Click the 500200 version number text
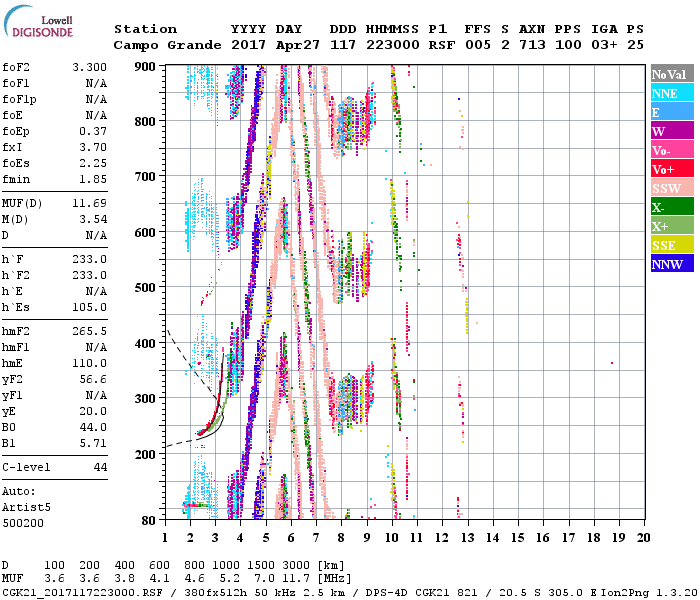700x600 pixels. point(23,523)
